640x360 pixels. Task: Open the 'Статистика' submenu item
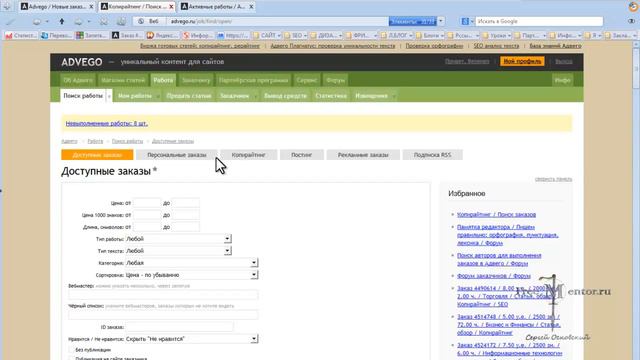[331, 96]
